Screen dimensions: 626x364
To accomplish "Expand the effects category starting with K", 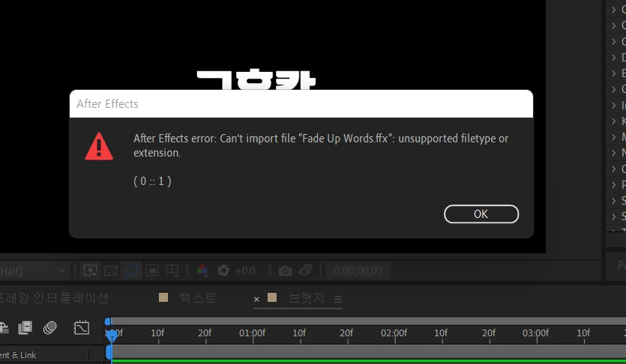I will [x=613, y=121].
